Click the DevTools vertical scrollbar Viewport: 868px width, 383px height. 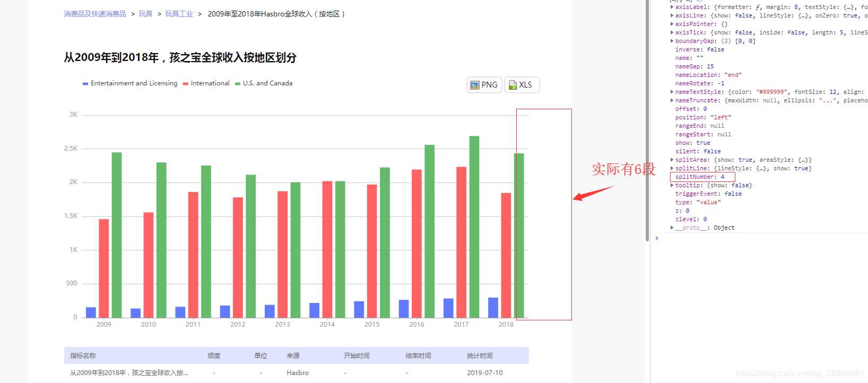[647, 121]
